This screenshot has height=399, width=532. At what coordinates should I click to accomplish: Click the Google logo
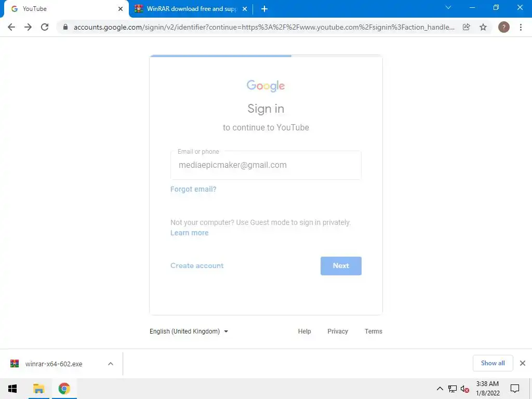[265, 86]
